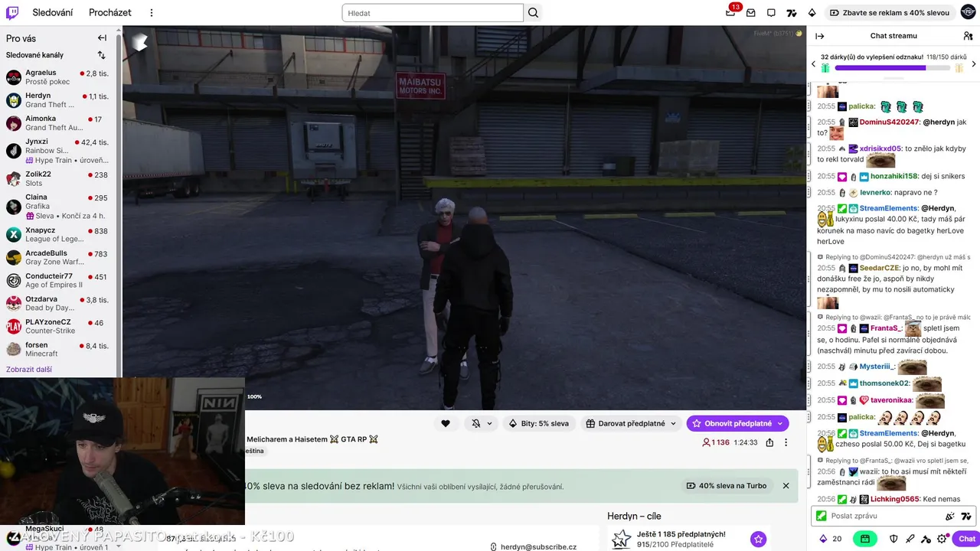980x551 pixels.
Task: Open the Procházet tab
Action: [x=110, y=13]
